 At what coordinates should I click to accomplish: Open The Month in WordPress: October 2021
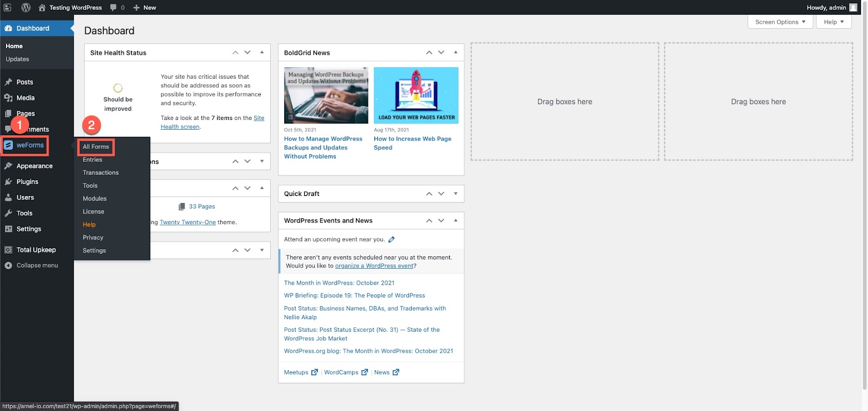click(339, 283)
